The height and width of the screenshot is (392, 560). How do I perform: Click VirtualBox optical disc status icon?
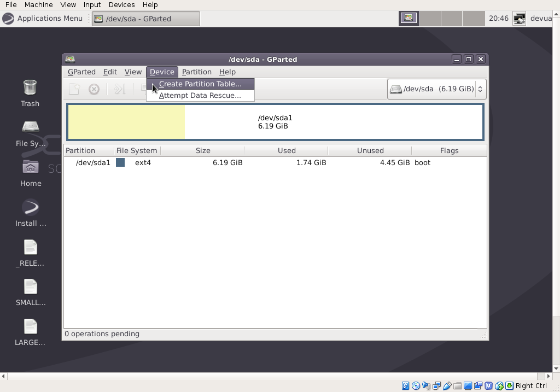coord(416,385)
